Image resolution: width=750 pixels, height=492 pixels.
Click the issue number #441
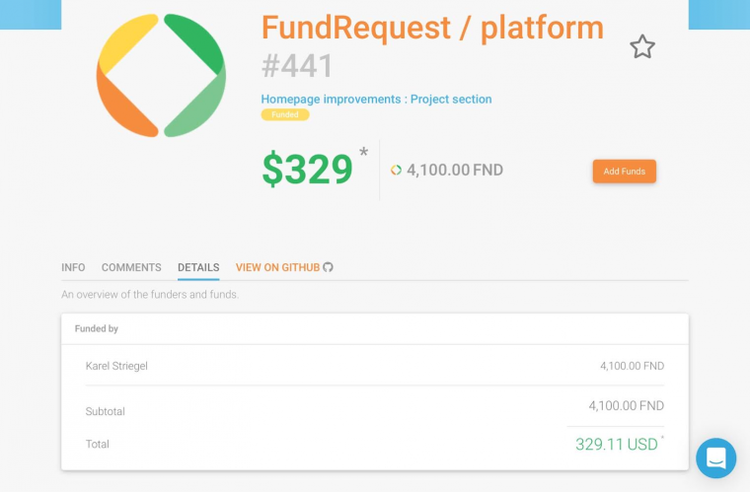click(297, 66)
